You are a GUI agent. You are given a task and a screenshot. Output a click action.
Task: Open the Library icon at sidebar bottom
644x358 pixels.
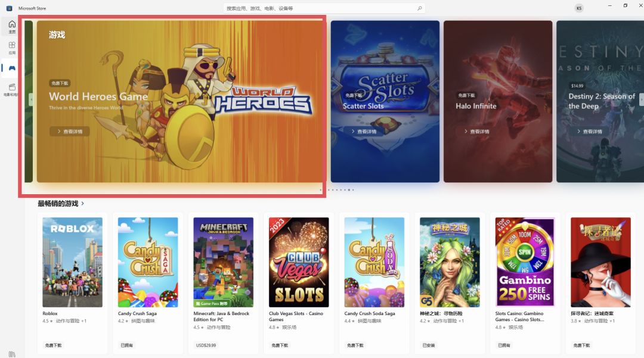[x=12, y=354]
